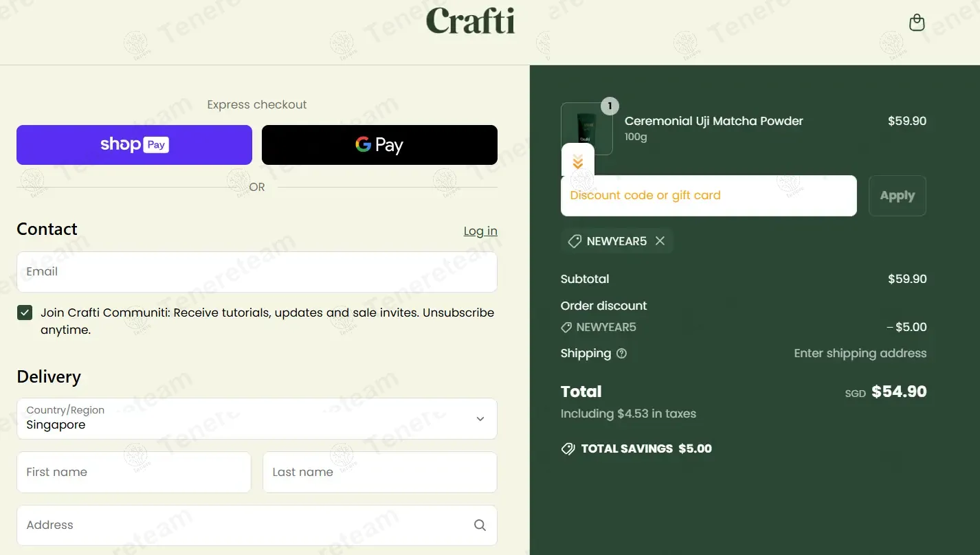Click the quantity badge on the product
980x555 pixels.
tap(610, 106)
